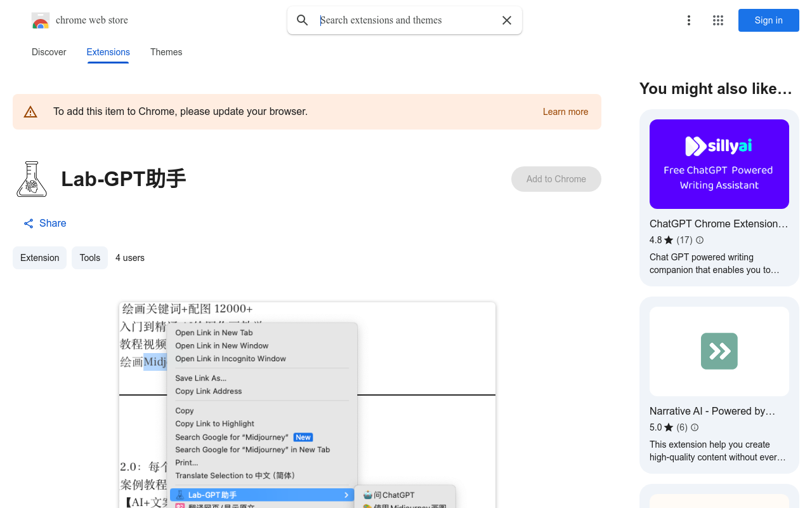Click the Share link text
Viewport: 812px width, 508px height.
pyautogui.click(x=53, y=224)
